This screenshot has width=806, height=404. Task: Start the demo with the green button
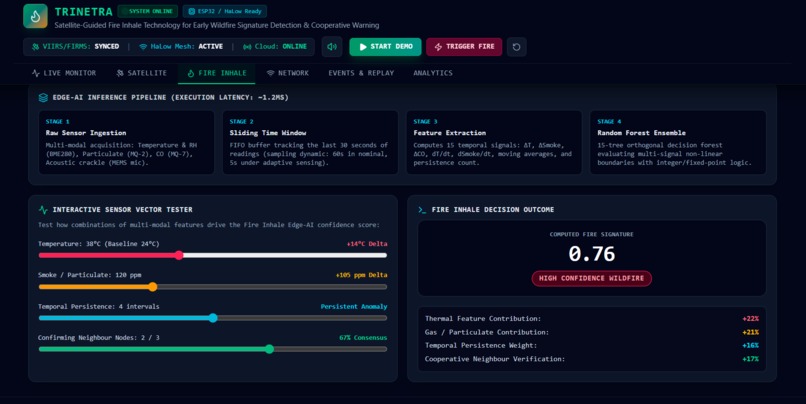(386, 47)
